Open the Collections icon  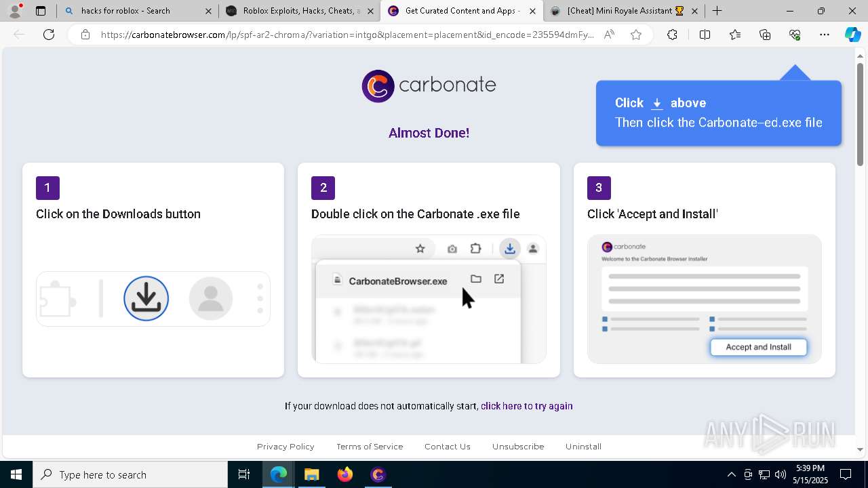[765, 35]
